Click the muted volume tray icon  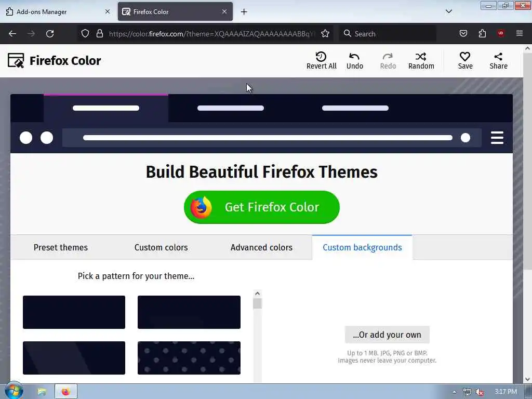[x=480, y=392]
